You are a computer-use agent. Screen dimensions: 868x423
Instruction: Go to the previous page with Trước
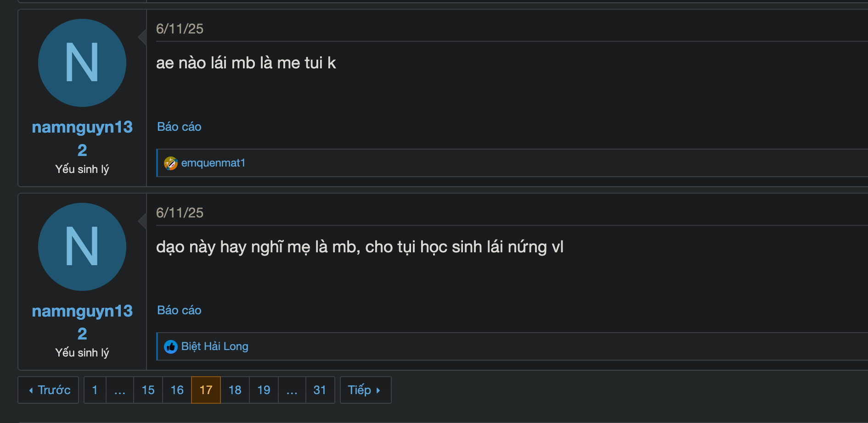click(x=48, y=390)
